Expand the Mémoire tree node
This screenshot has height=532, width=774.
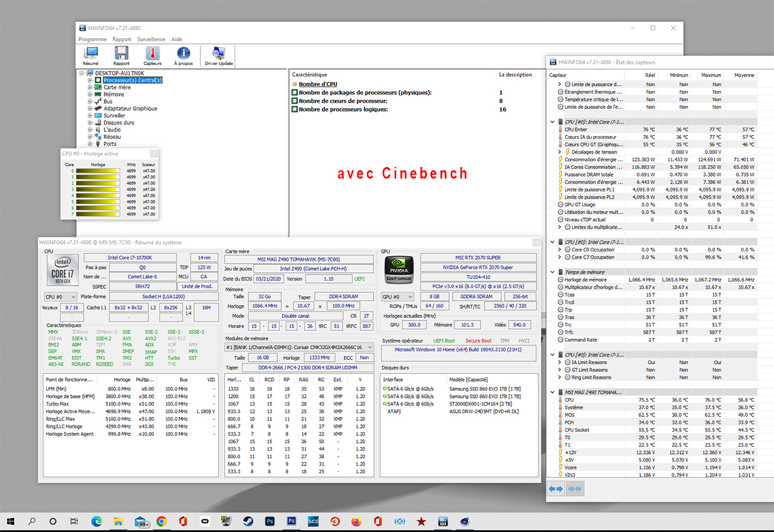(90, 95)
